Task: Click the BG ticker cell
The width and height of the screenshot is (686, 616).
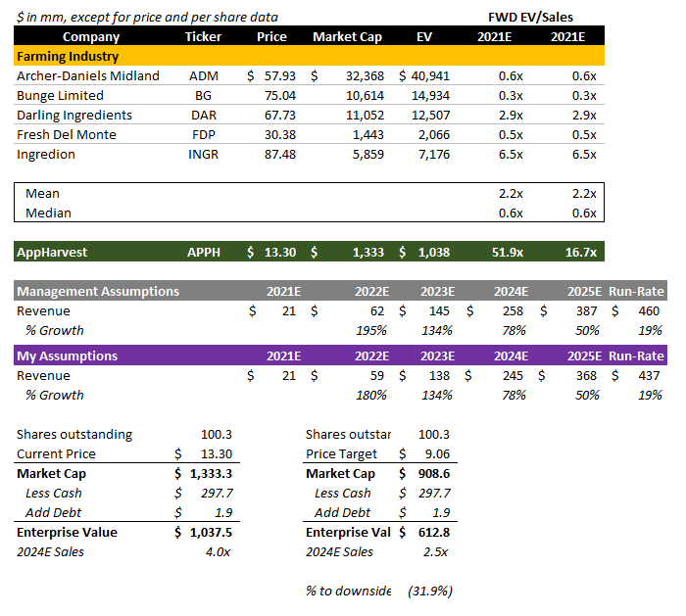Action: [204, 96]
